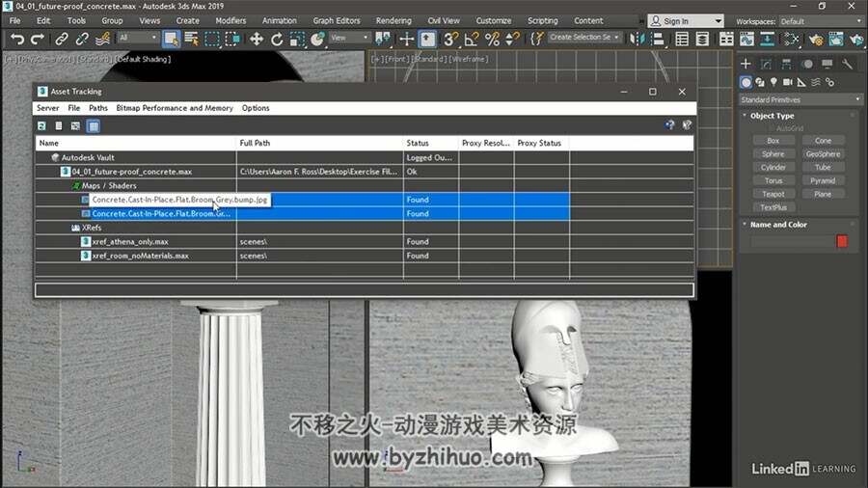
Task: Toggle 3D Snaps on the toolbar
Action: tap(451, 40)
